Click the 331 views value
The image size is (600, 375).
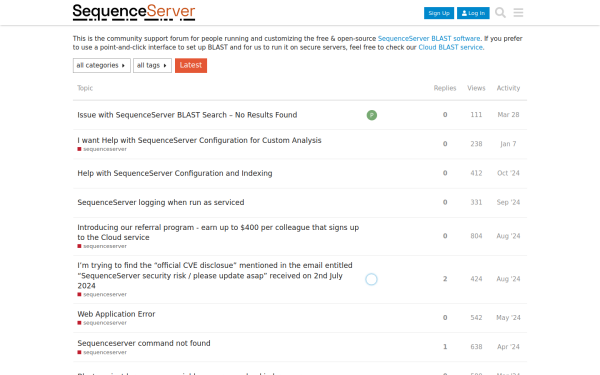click(476, 202)
